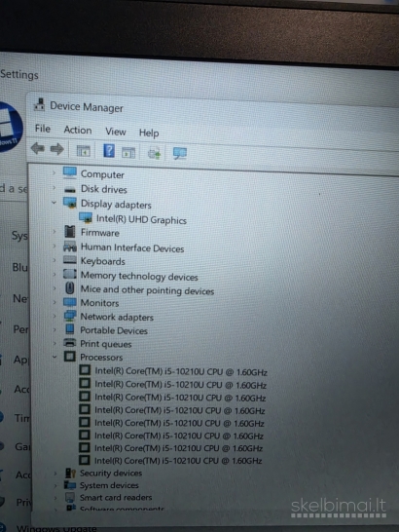
Task: Select the Memory technology devices label
Action: click(x=139, y=276)
